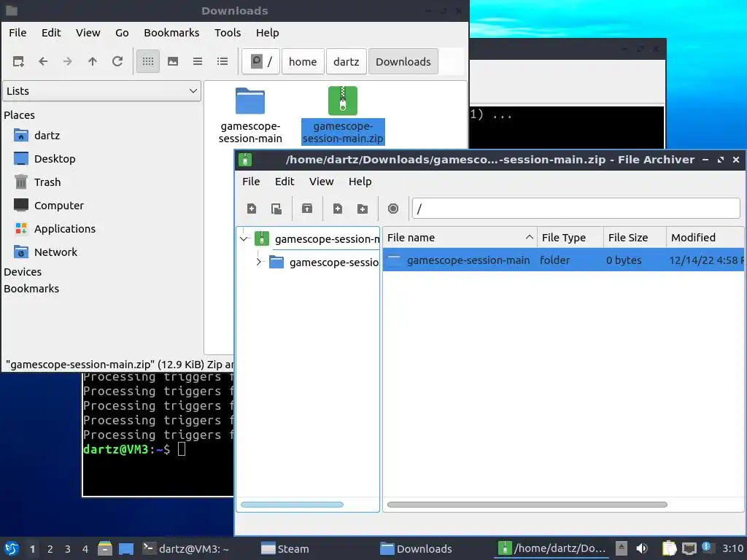Collapse the gamescope-session-main.zip tree root
Screen dimensions: 747x560
pyautogui.click(x=244, y=239)
